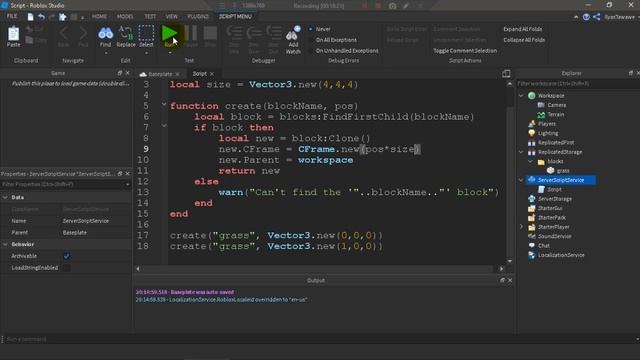
Task: Click the Add Watch icon
Action: click(293, 33)
